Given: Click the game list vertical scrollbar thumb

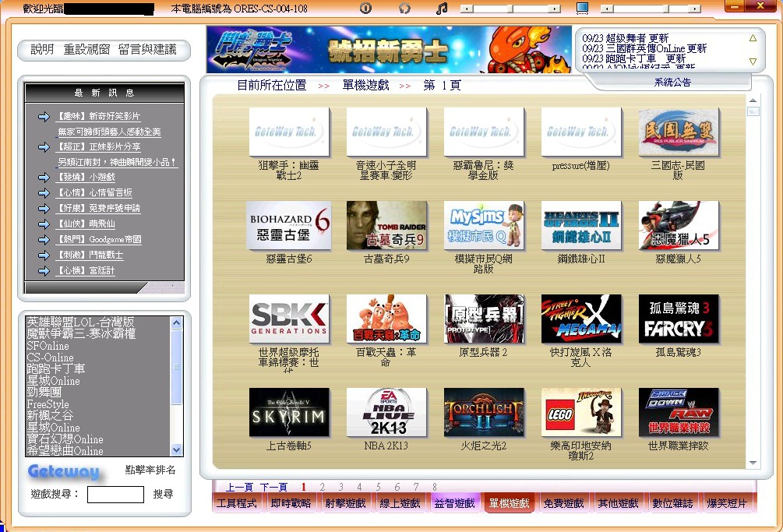Looking at the screenshot, I should click(176, 367).
